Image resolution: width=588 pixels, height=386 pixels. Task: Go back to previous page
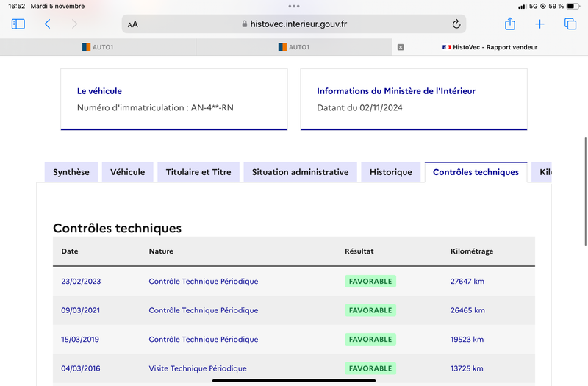[47, 24]
